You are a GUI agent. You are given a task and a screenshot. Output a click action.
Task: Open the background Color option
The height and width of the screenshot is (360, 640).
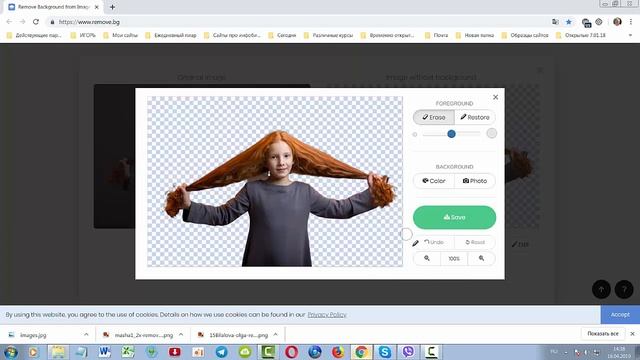tap(433, 181)
